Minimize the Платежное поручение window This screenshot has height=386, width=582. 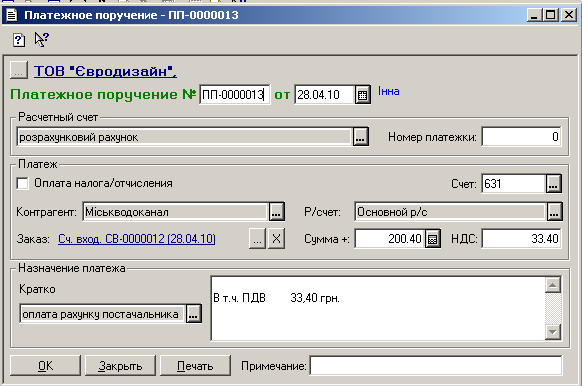tap(534, 15)
